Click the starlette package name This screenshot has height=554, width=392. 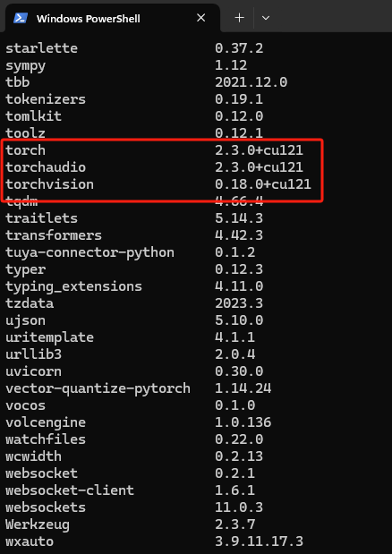point(42,48)
